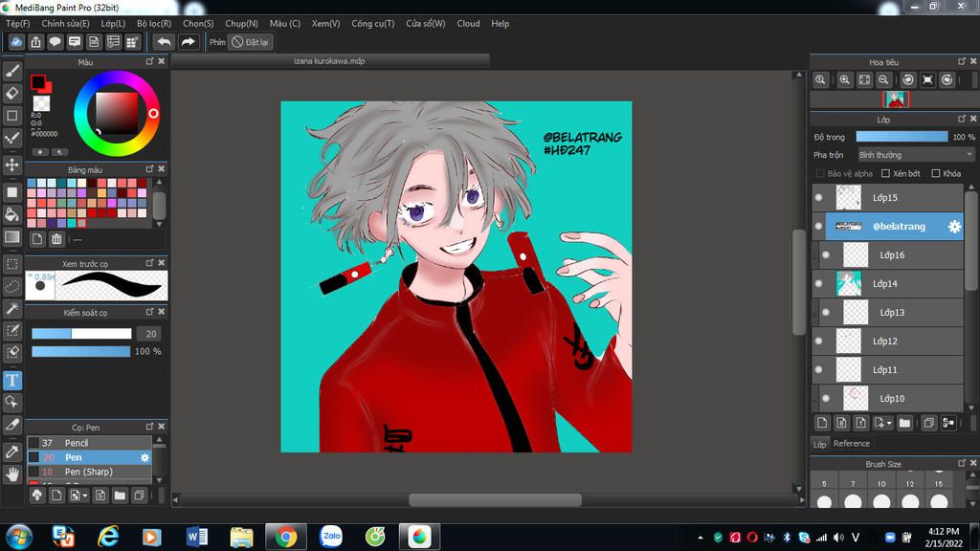Toggle visibility of Lớp14 layer
This screenshot has height=551, width=980.
pyautogui.click(x=819, y=283)
